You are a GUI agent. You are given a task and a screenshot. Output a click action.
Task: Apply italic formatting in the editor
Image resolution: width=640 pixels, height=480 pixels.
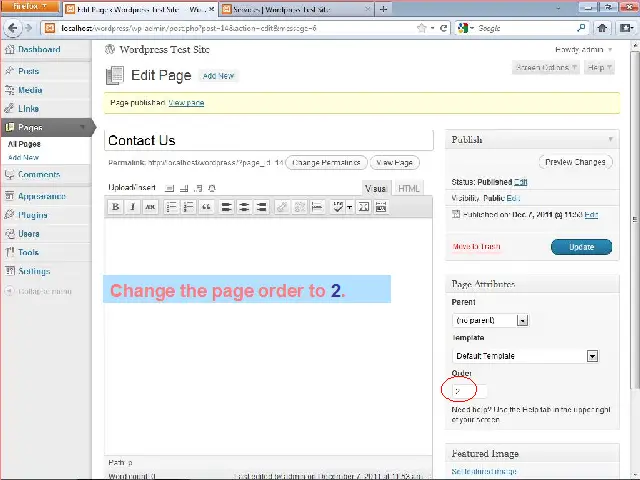pos(132,207)
